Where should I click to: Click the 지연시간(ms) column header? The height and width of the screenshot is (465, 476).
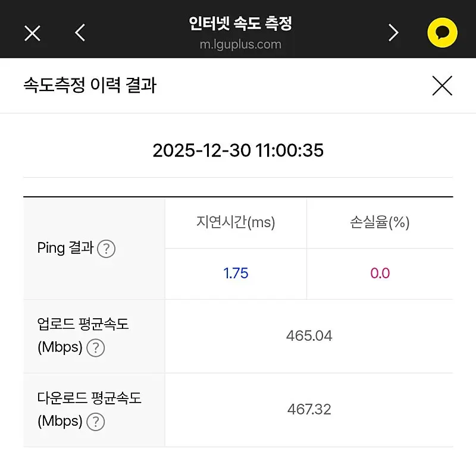pyautogui.click(x=236, y=223)
